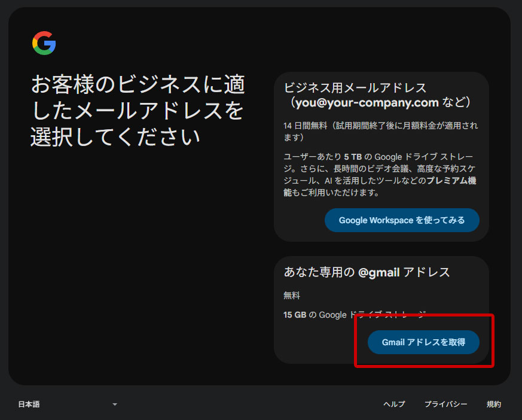Click the 5 TB Google ドライブ storage description

point(380,174)
